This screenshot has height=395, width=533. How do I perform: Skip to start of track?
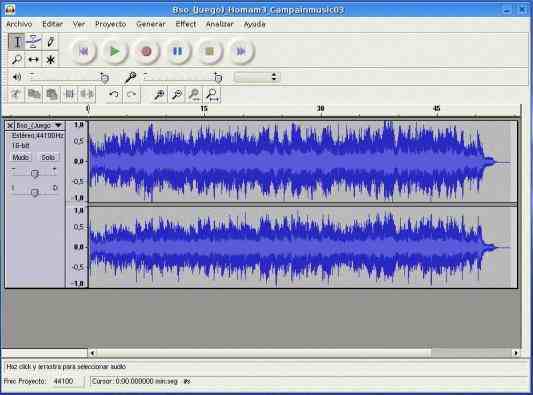(84, 51)
